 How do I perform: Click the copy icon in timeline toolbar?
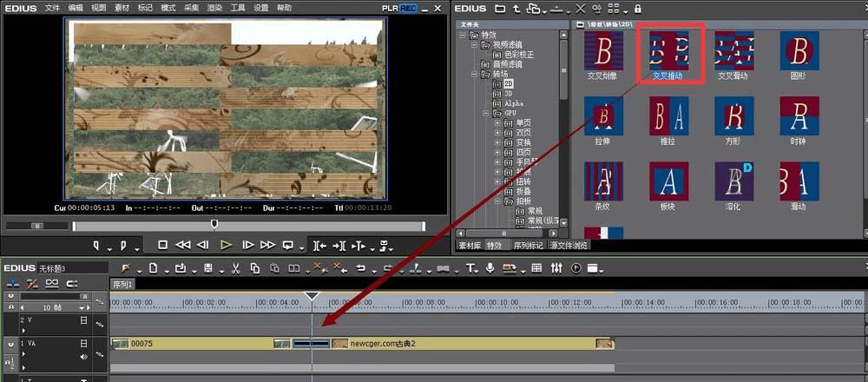tap(255, 268)
